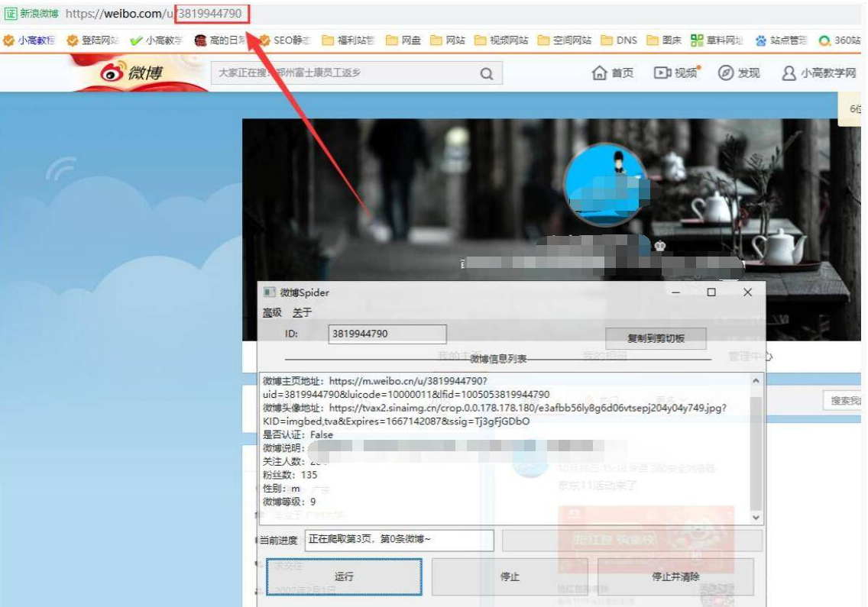Open the 空间网站 bookmark folder
This screenshot has width=868, height=607.
(565, 40)
